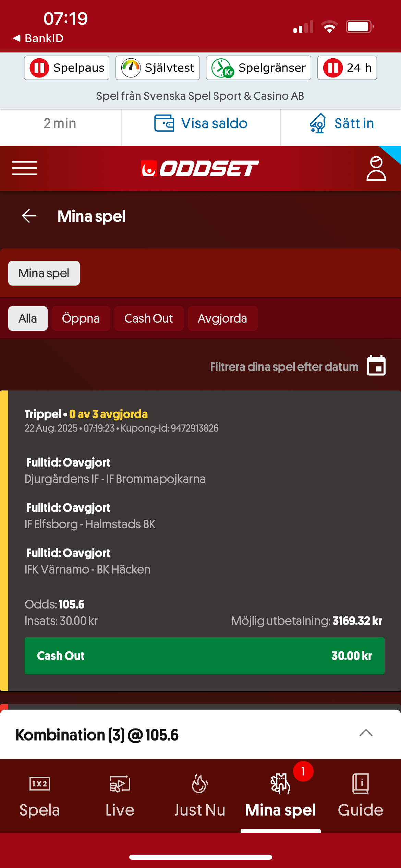Viewport: 401px width, 868px height.
Task: Click the Mina spel notification badge
Action: [303, 771]
